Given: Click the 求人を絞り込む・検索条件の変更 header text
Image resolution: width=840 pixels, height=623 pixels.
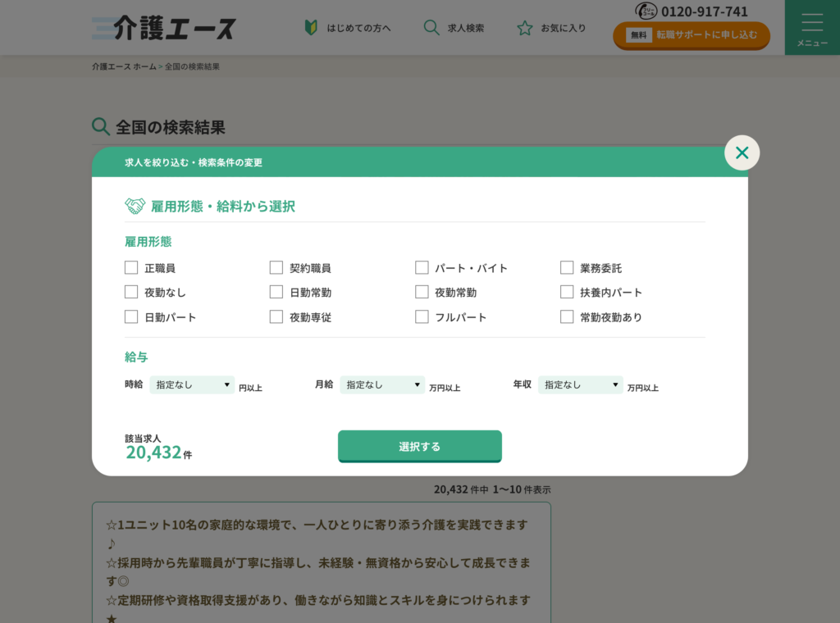Looking at the screenshot, I should tap(194, 162).
